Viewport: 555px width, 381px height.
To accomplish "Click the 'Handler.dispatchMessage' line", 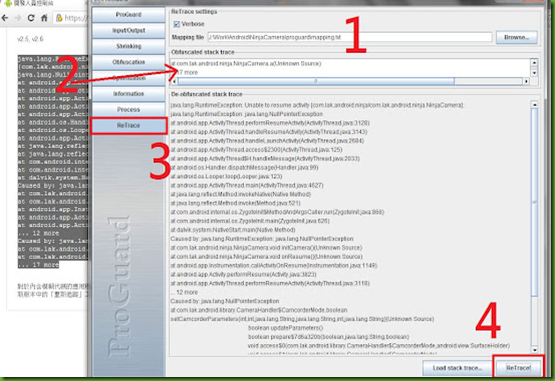I will coord(244,167).
